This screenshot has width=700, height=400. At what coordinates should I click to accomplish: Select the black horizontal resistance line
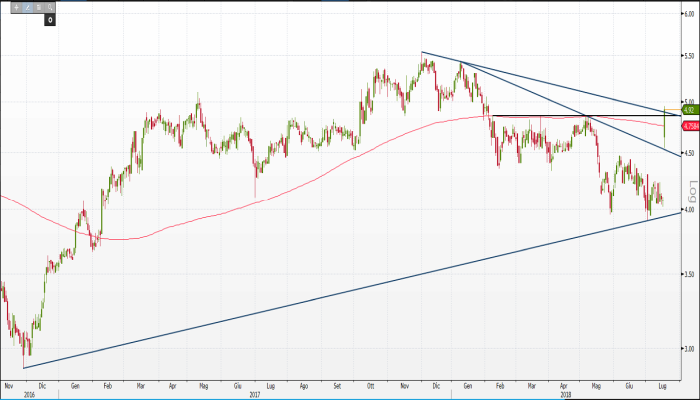[560, 116]
